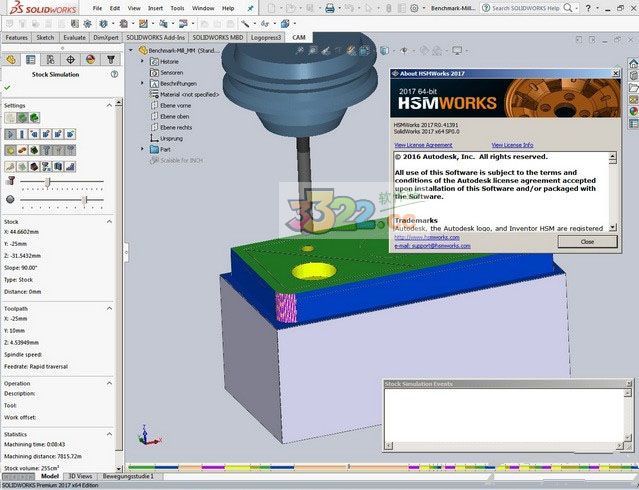This screenshot has height=490, width=639.
Task: Open the DimXpertManager crosshair tab
Action: 70,60
